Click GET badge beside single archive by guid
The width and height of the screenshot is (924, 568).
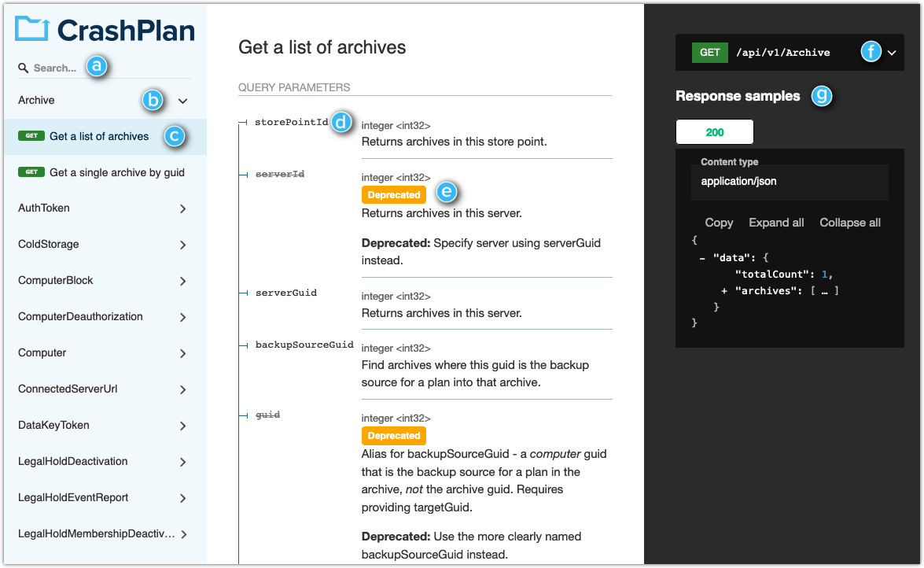click(31, 172)
